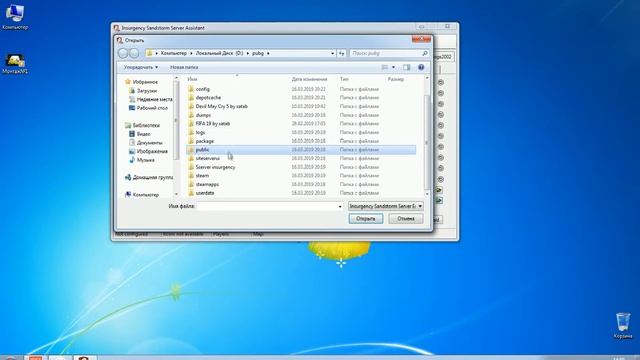Select the steam folder
The height and width of the screenshot is (360, 640).
202,176
